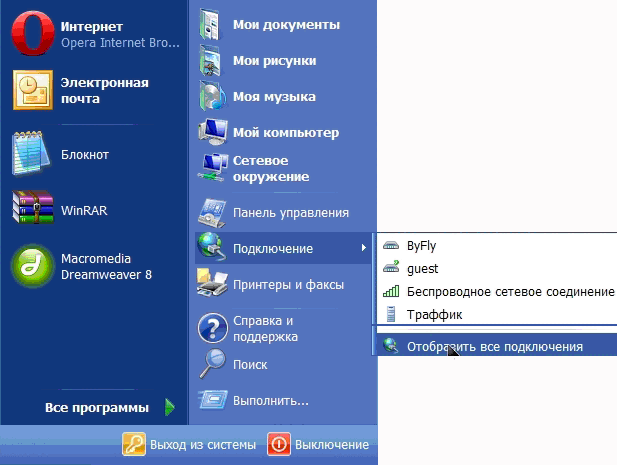This screenshot has width=617, height=465.
Task: Click the Мои документы folder icon
Action: pyautogui.click(x=211, y=25)
